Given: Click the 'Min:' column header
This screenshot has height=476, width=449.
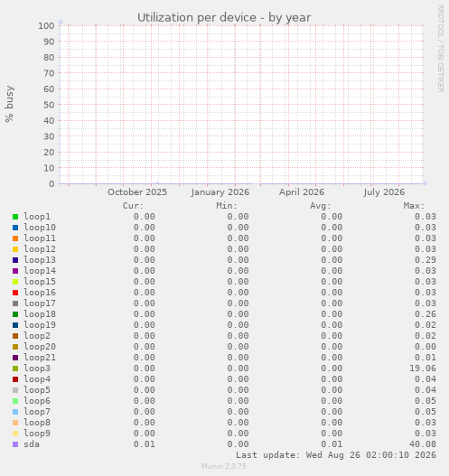Looking at the screenshot, I should point(227,206).
